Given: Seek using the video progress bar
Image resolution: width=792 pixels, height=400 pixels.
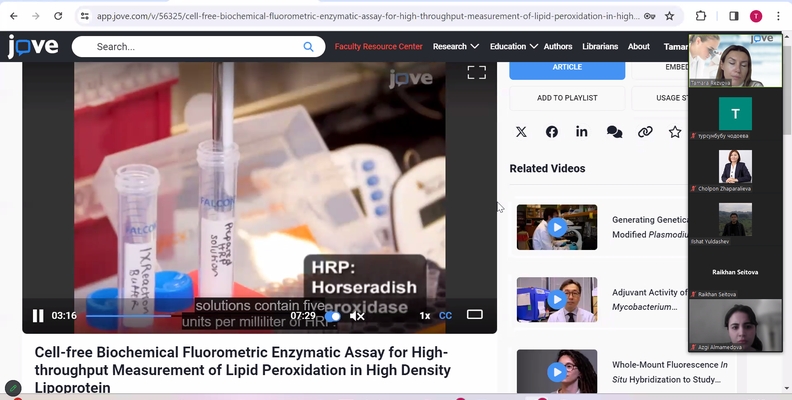Looking at the screenshot, I should tap(187, 316).
